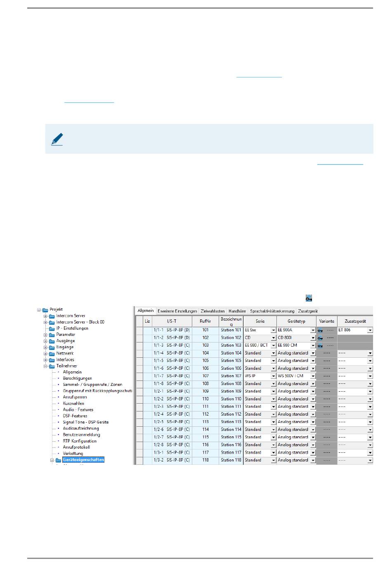This screenshot has width=392, height=566.
Task: Click the RufNr column header
Action: [x=205, y=321]
